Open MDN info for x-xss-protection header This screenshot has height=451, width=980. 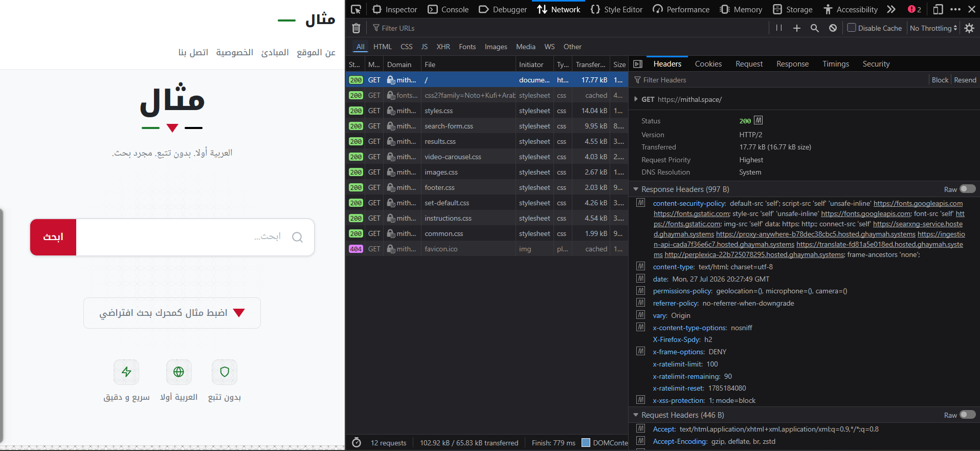pos(640,400)
